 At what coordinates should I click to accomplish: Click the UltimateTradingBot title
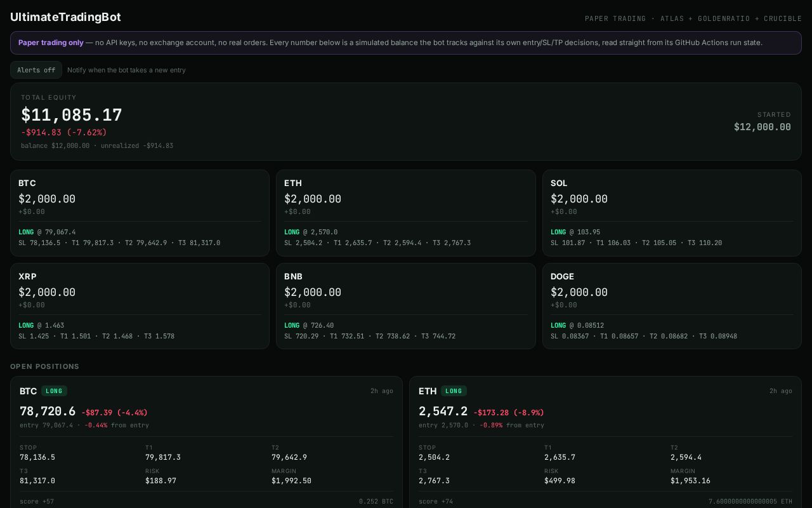click(65, 17)
